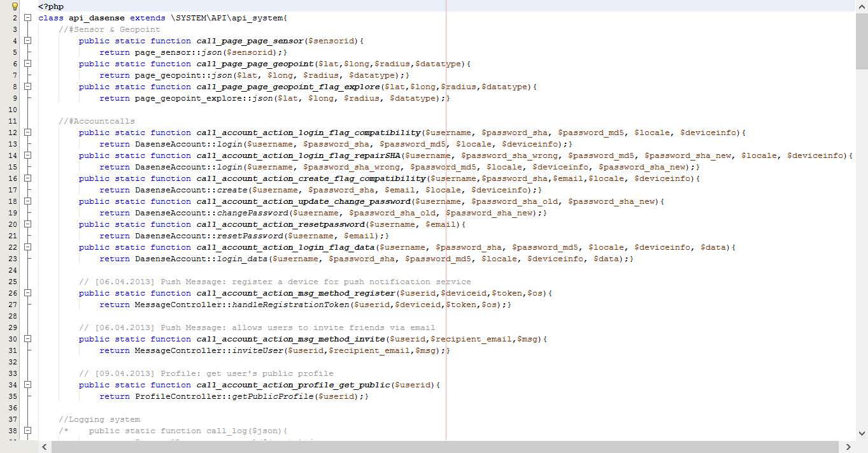The height and width of the screenshot is (453, 868).
Task: Collapse the profile_get_public function on line 34
Action: (27, 385)
